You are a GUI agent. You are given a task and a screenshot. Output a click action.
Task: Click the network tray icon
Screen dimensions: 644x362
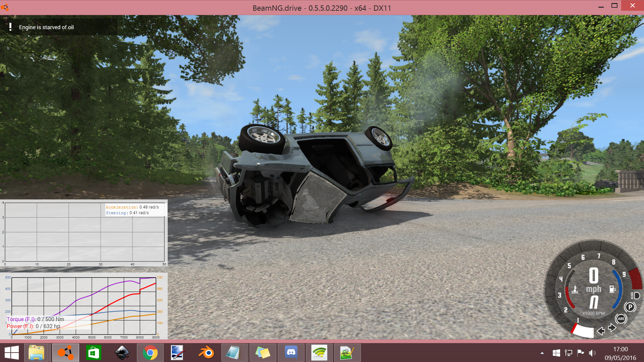[568, 353]
